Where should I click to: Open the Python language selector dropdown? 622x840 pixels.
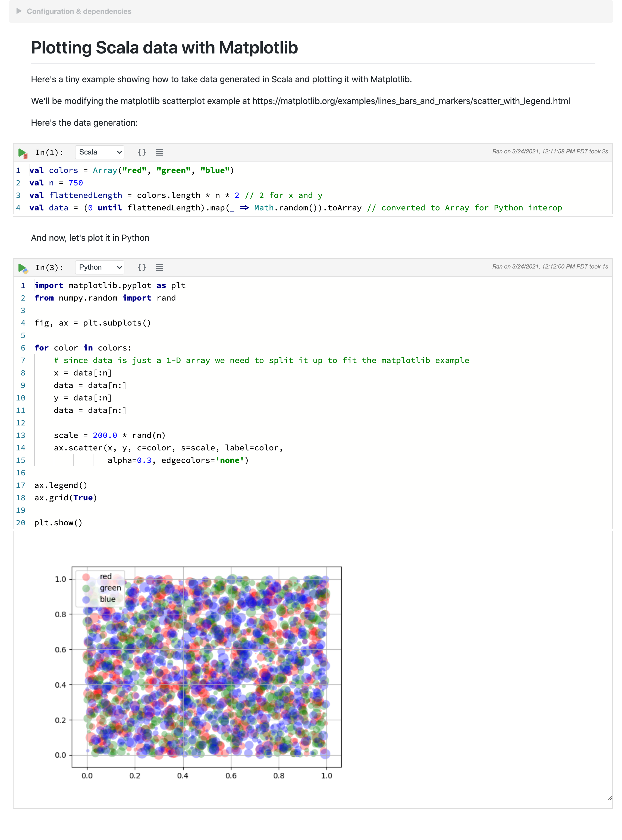click(x=99, y=267)
